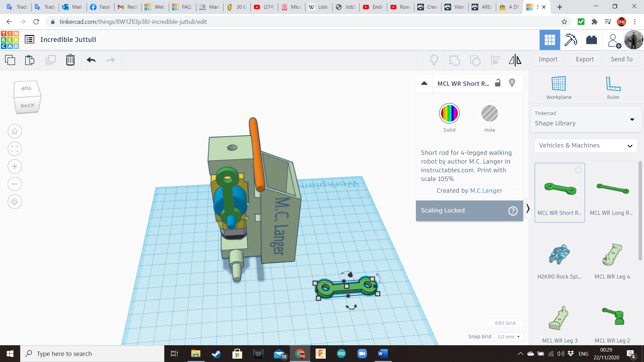Viewport: 644px width, 362px height.
Task: Click the Undo arrow
Action: point(91,60)
